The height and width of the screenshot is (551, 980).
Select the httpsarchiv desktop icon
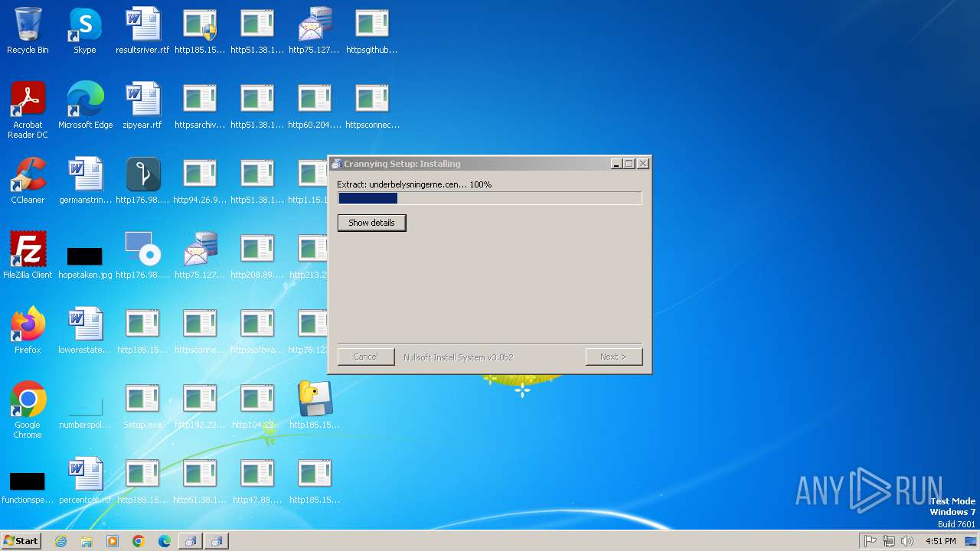click(x=200, y=106)
